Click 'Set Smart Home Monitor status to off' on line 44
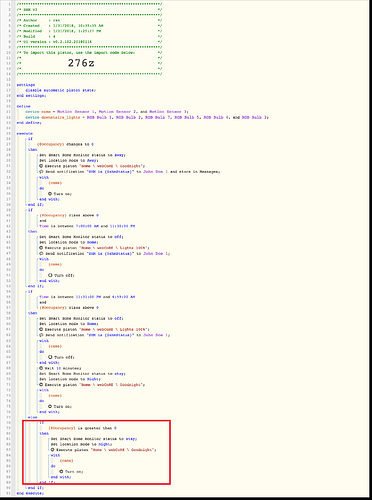The height and width of the screenshot is (500, 372). pyautogui.click(x=81, y=237)
